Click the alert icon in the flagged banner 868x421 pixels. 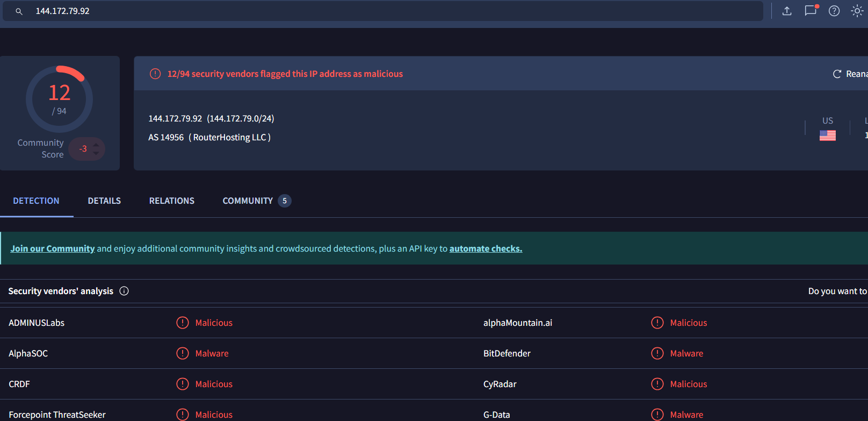[x=155, y=74]
